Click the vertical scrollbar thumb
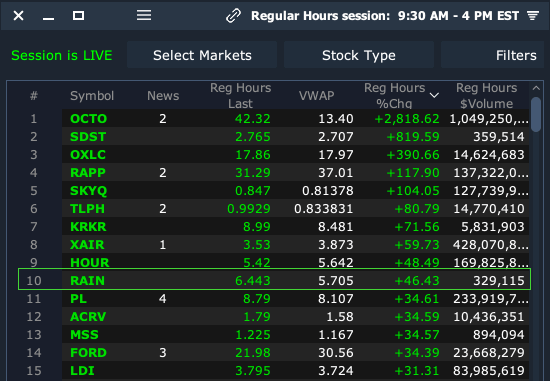Screen dimensions: 550x381 (x=536, y=115)
